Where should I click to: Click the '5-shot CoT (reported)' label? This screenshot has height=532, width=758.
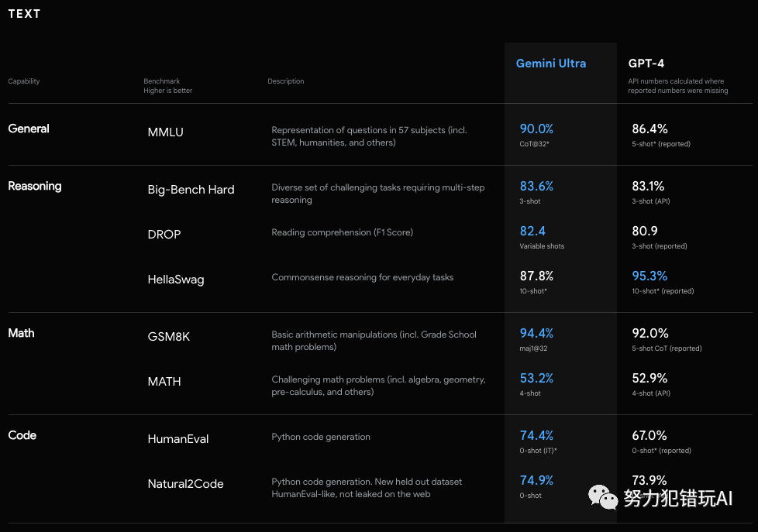click(x=667, y=348)
